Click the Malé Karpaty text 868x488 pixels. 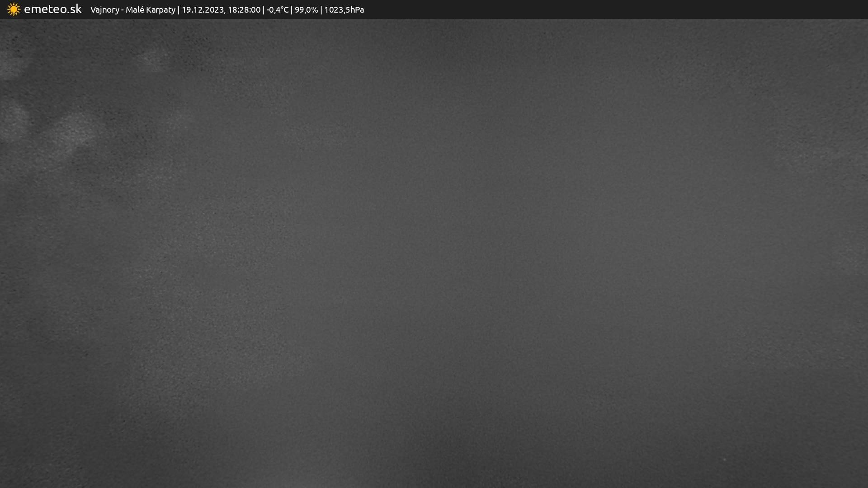coord(150,10)
